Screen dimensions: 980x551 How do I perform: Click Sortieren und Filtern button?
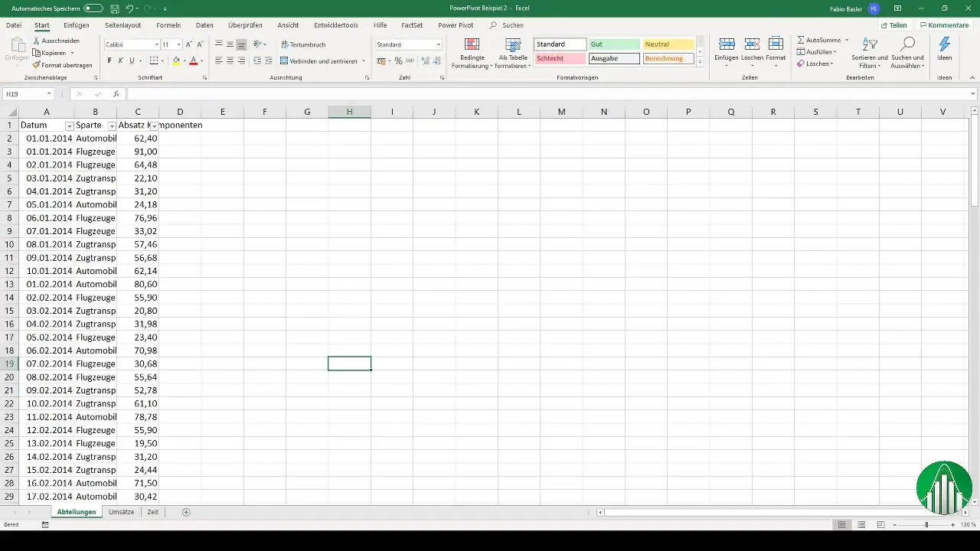(x=869, y=52)
